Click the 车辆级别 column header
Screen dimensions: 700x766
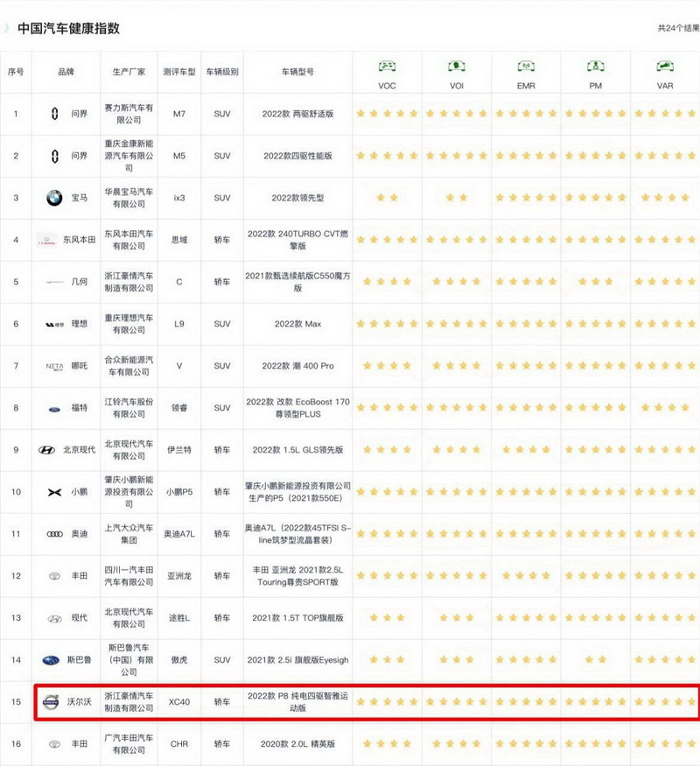[222, 72]
